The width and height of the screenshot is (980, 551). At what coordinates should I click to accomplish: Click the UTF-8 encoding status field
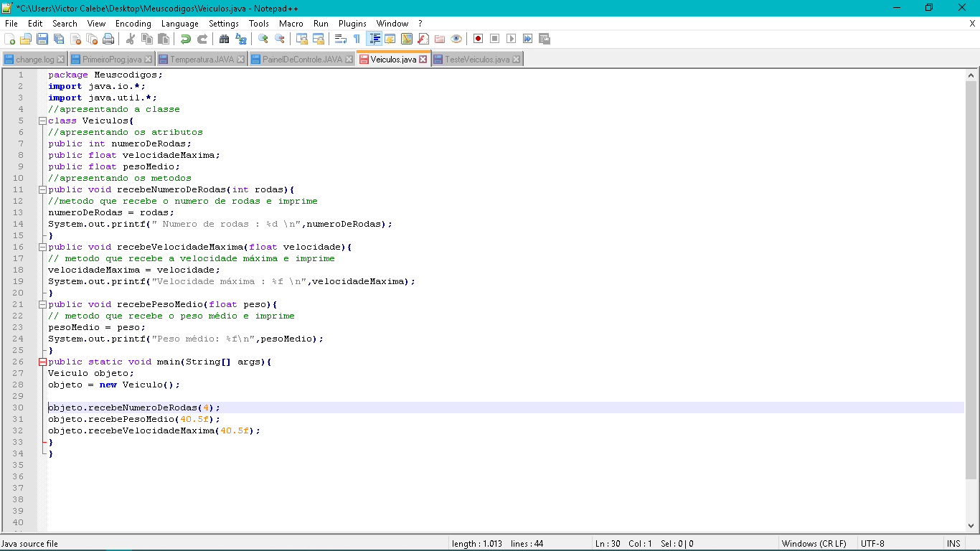[x=872, y=544]
